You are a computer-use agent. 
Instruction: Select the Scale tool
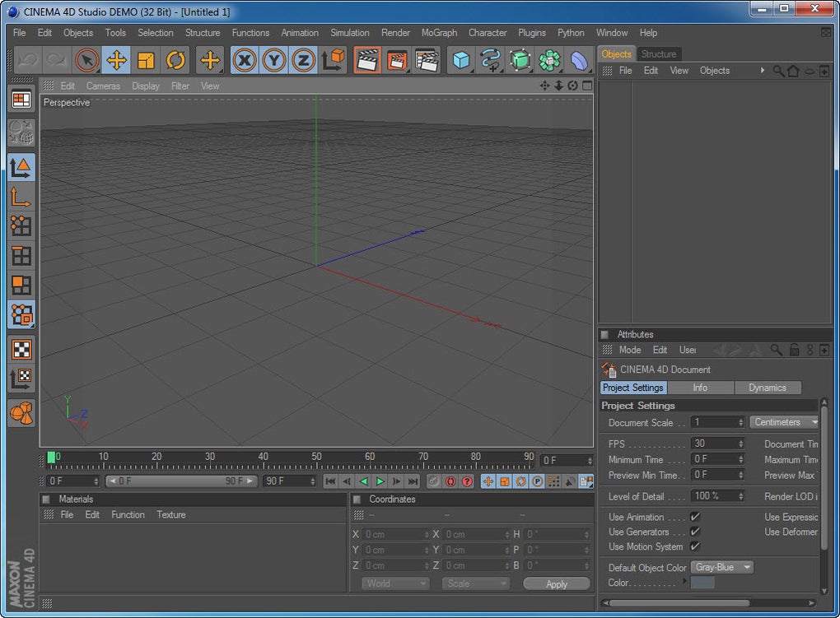[146, 60]
